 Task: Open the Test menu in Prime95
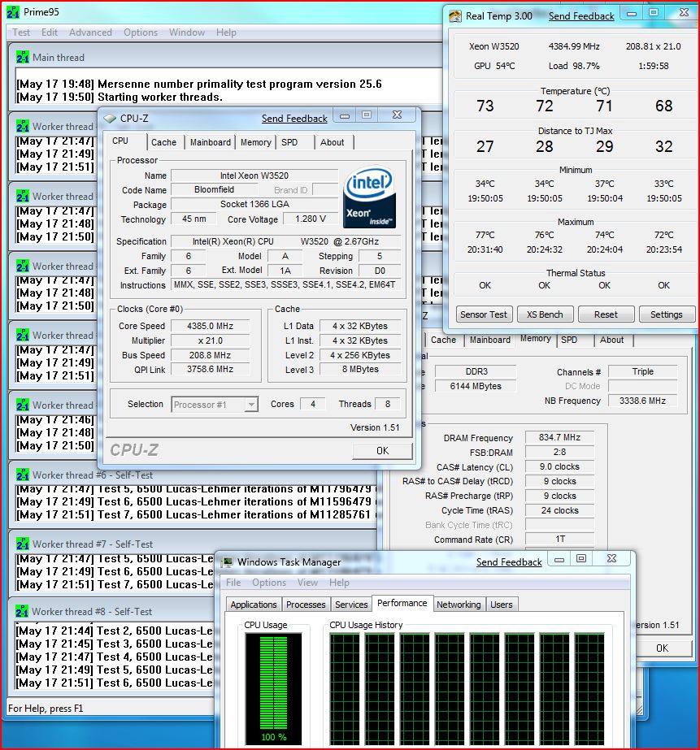point(21,33)
